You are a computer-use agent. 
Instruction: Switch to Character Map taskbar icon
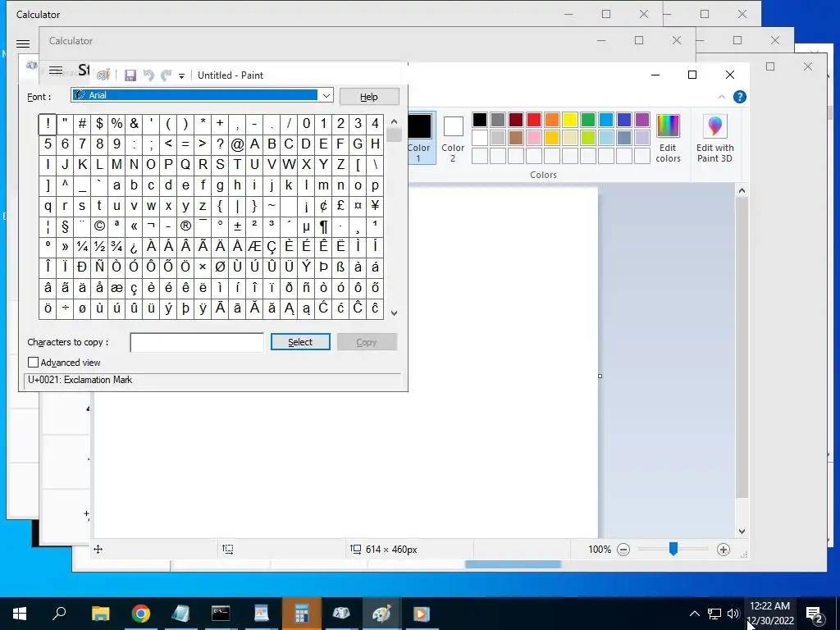(x=341, y=614)
